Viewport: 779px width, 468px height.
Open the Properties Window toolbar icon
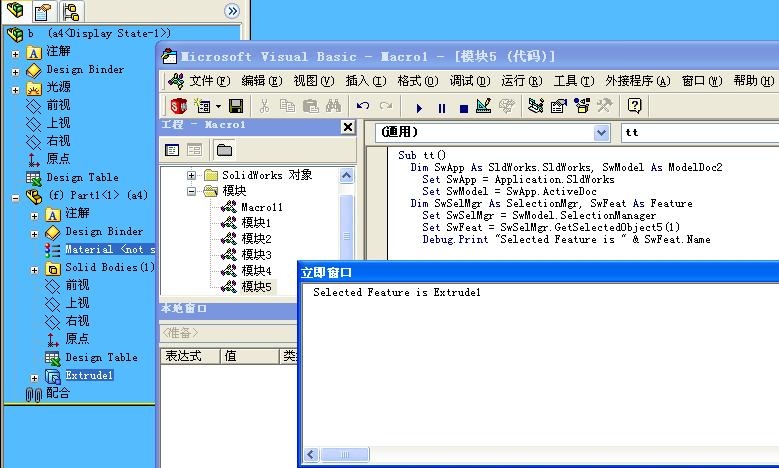(x=558, y=106)
